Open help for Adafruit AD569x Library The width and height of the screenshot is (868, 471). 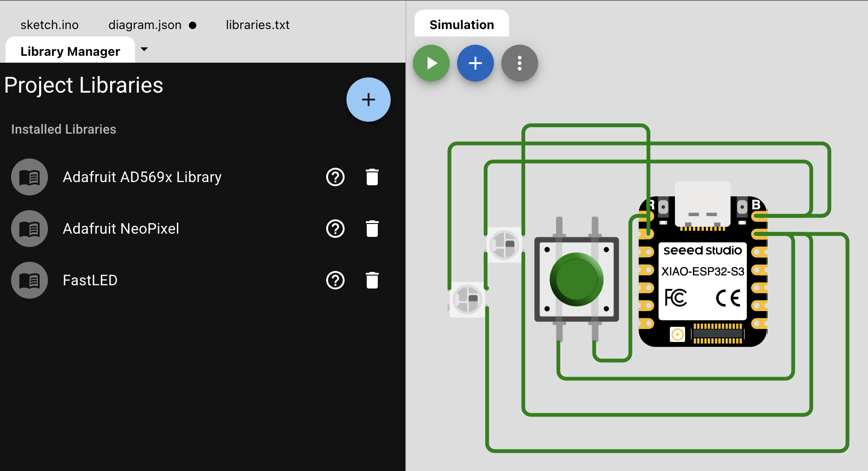coord(336,177)
